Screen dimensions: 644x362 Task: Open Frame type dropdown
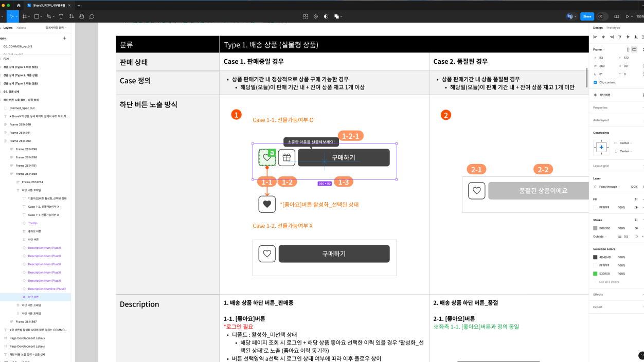point(599,49)
